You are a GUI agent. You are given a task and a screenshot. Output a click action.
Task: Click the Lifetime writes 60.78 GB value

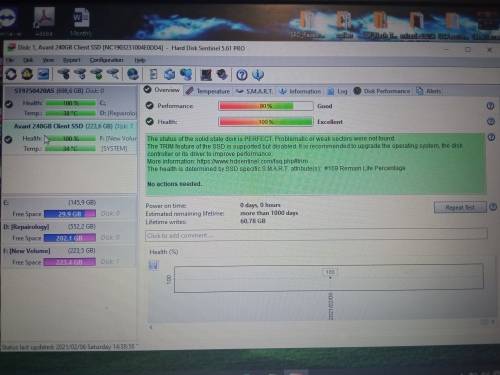(x=253, y=221)
